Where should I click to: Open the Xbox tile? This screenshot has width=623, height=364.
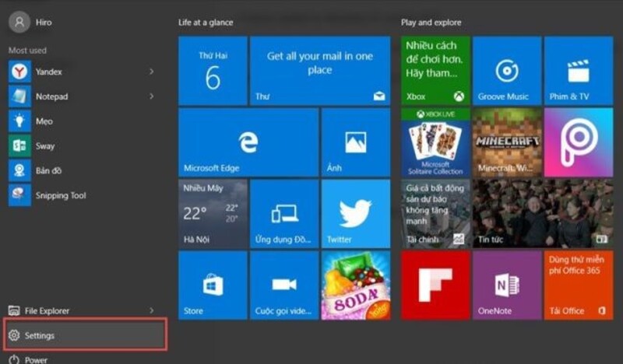click(435, 71)
